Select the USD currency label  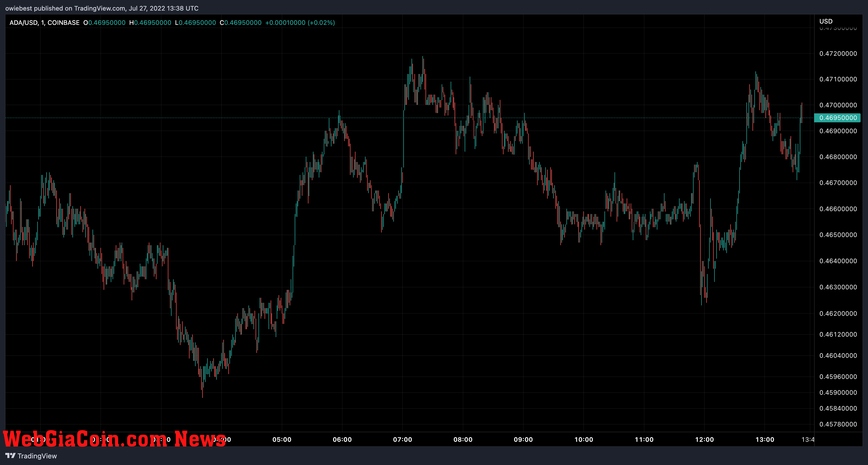826,21
